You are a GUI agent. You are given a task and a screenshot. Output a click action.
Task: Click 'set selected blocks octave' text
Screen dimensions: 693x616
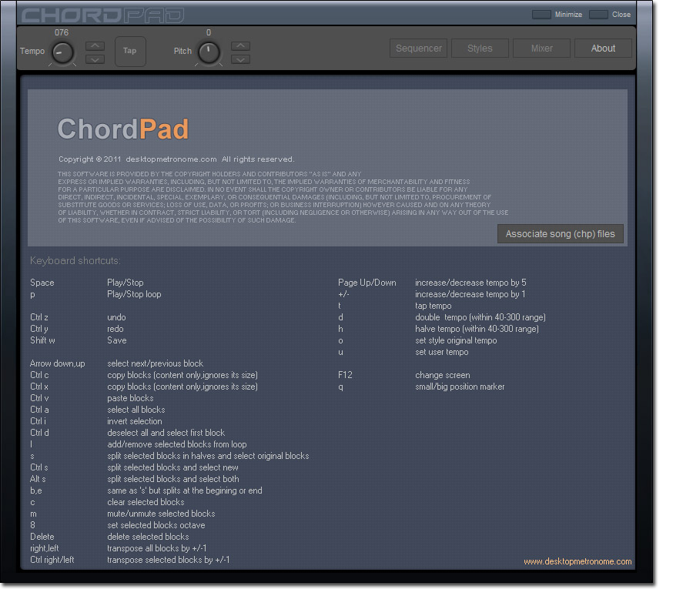[156, 525]
